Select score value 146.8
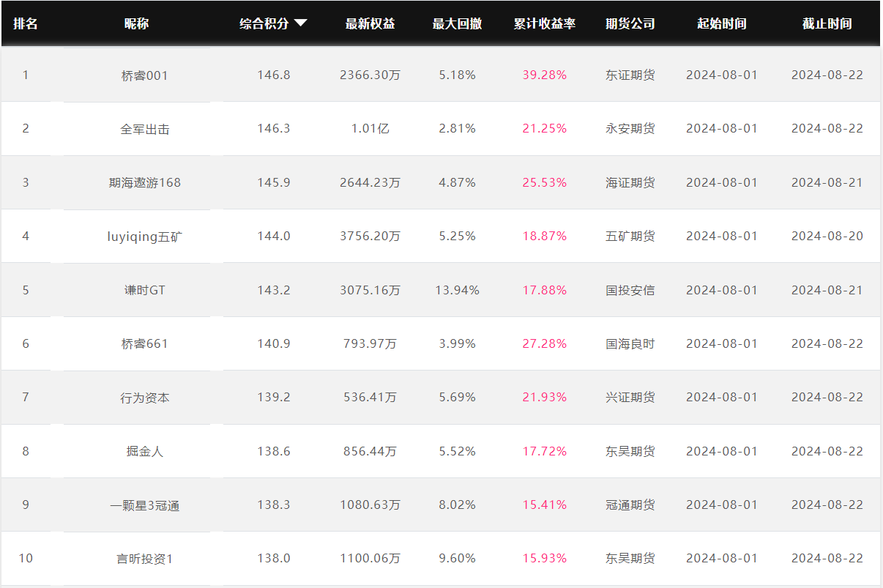This screenshot has width=883, height=588. (x=274, y=75)
